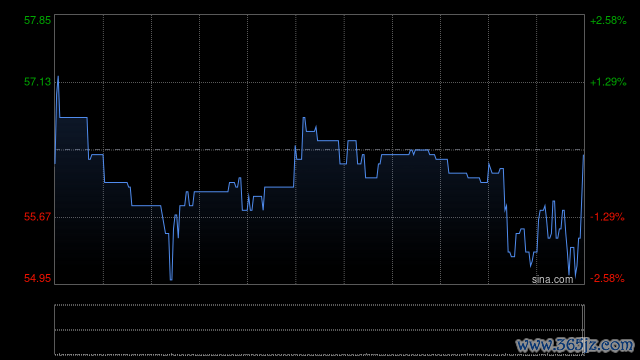Click the flat plateau right after the opening spike
The width and height of the screenshot is (640, 360).
73,118
